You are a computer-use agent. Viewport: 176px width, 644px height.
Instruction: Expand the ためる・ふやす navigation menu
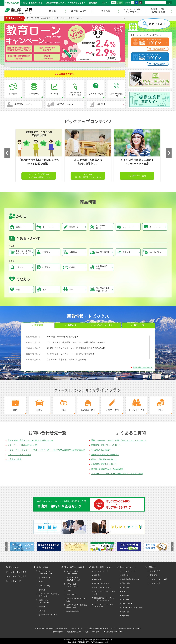pos(79,11)
